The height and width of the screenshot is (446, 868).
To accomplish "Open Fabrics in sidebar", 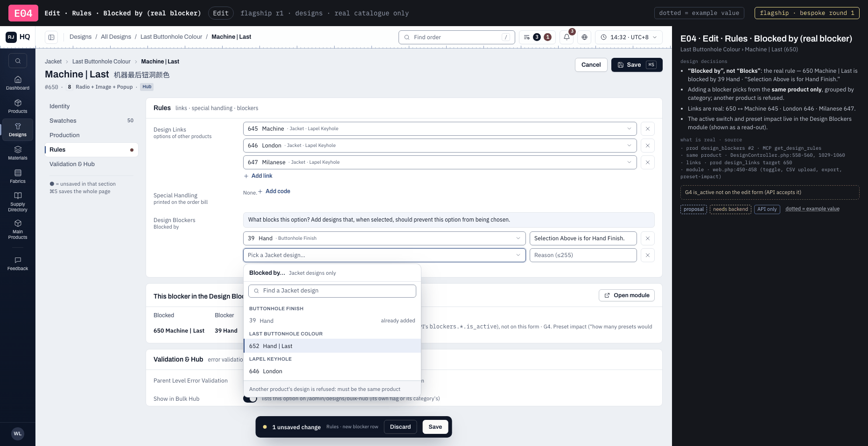I will pos(18,176).
